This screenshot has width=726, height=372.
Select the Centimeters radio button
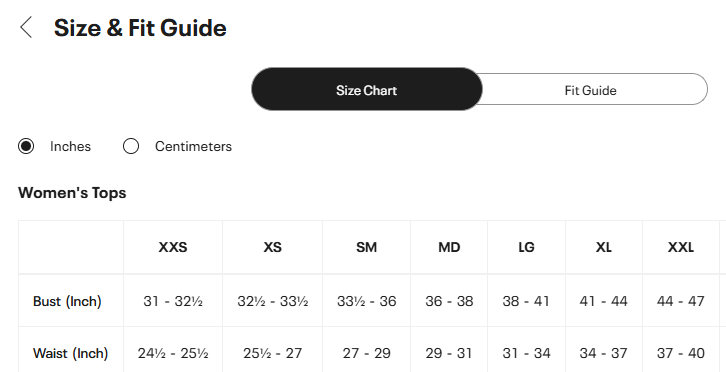(131, 146)
